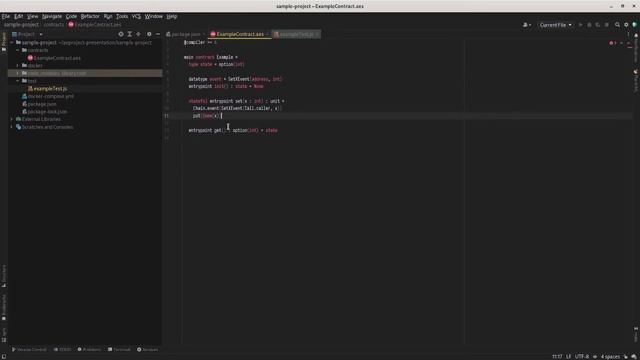
Task: Hide the Project panel with minus icon
Action: pyautogui.click(x=158, y=34)
